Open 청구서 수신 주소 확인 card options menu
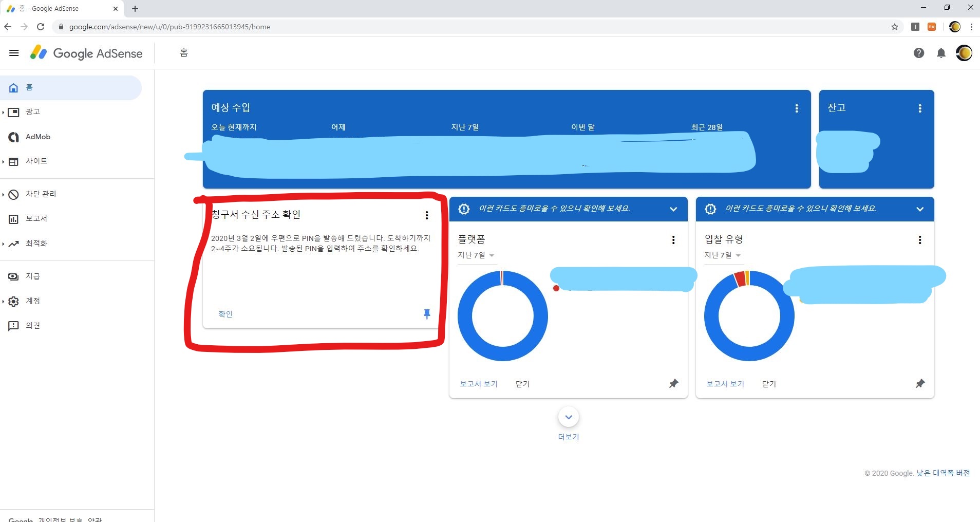 [427, 215]
